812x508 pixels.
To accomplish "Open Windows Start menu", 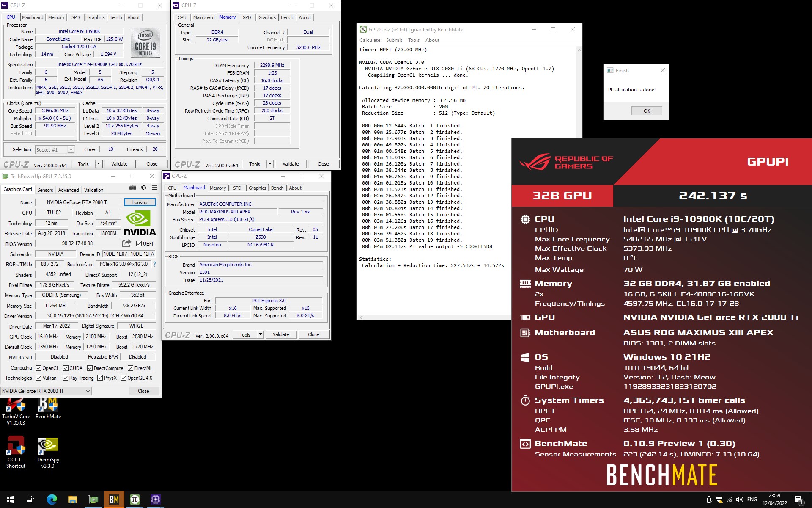I will click(x=10, y=500).
